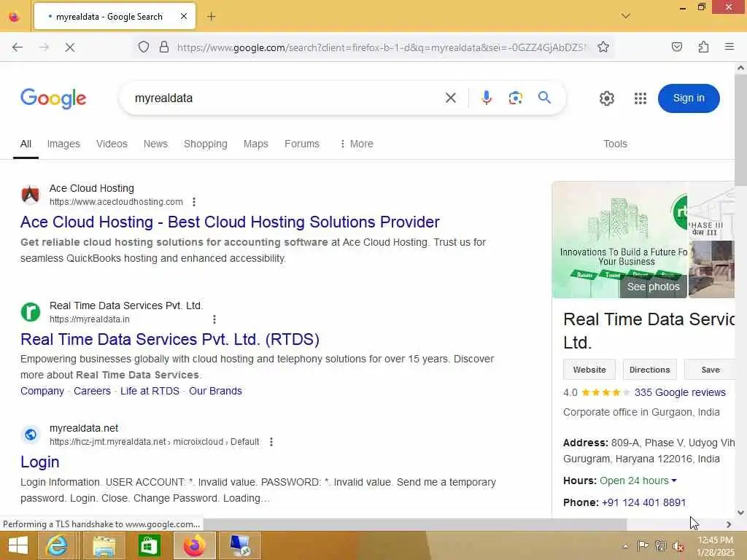Viewport: 747px width, 560px height.
Task: Open Google Lens image search icon
Action: pyautogui.click(x=515, y=98)
